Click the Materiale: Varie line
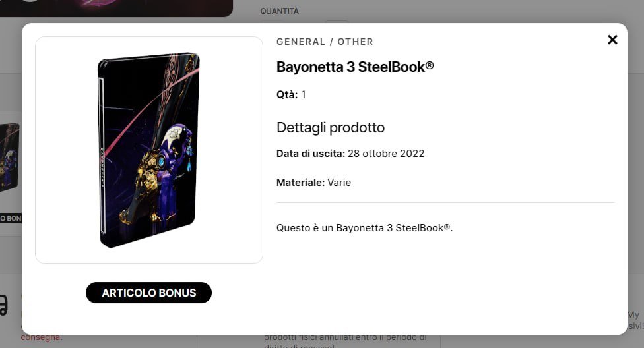Screen dimensions: 644x348 (313, 182)
